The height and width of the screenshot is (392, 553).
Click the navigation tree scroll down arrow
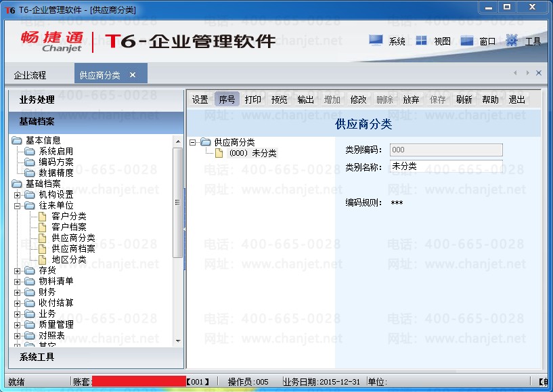point(178,341)
